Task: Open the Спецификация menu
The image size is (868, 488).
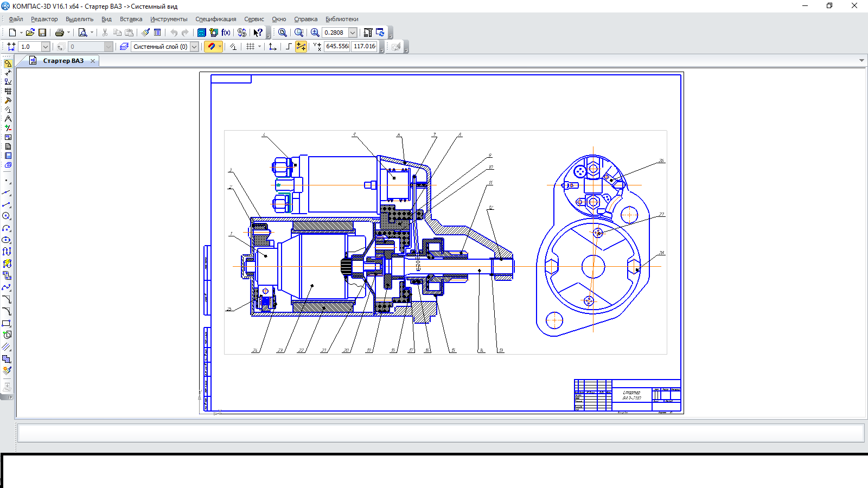Action: (215, 19)
